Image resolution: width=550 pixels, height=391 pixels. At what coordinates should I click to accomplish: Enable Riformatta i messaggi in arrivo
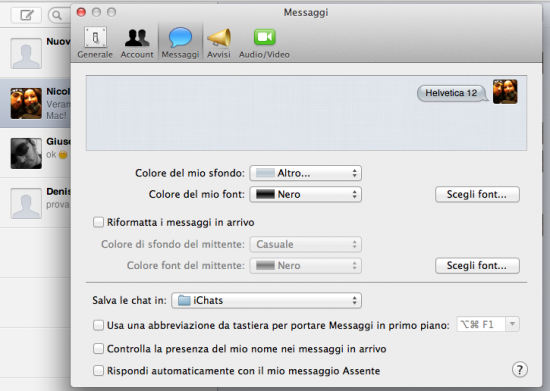coord(98,222)
